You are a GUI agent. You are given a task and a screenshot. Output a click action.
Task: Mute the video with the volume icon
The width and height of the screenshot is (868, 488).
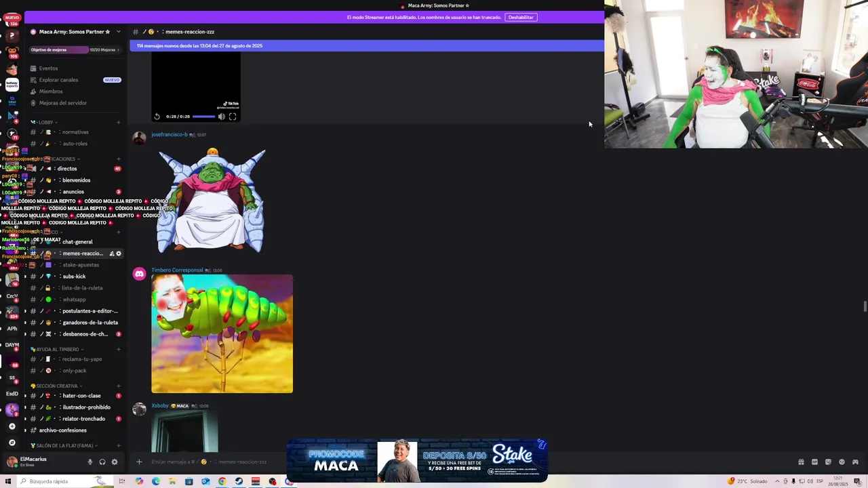click(221, 117)
